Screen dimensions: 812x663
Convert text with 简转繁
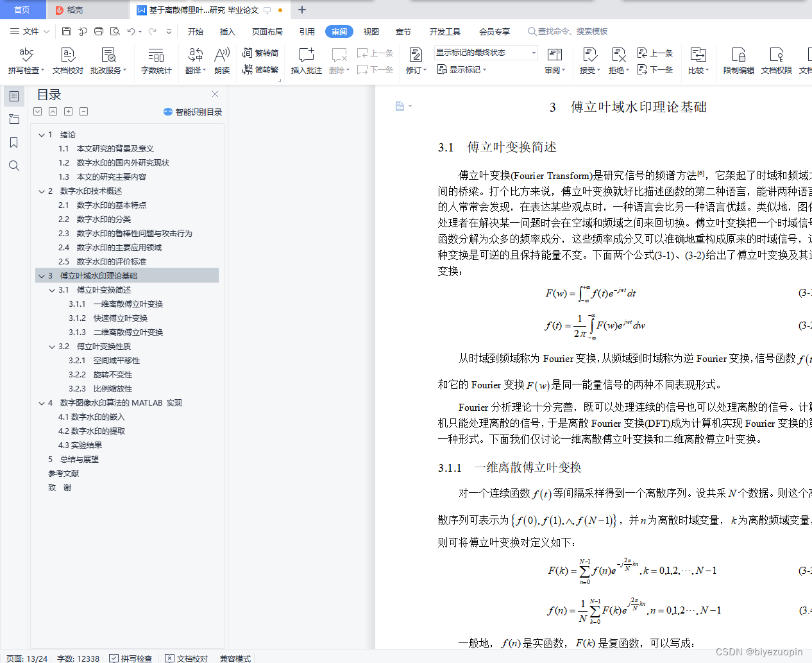(x=260, y=69)
